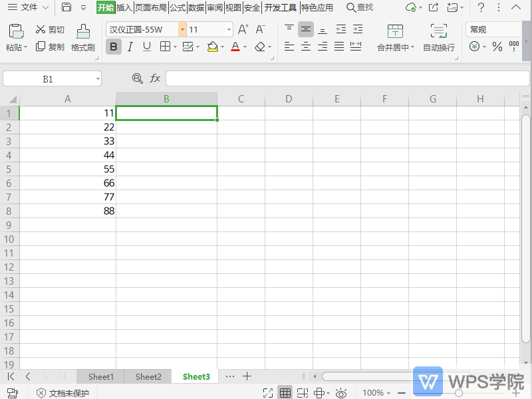
Task: Open the font name dropdown 汉仪正圆-55W
Action: point(182,30)
